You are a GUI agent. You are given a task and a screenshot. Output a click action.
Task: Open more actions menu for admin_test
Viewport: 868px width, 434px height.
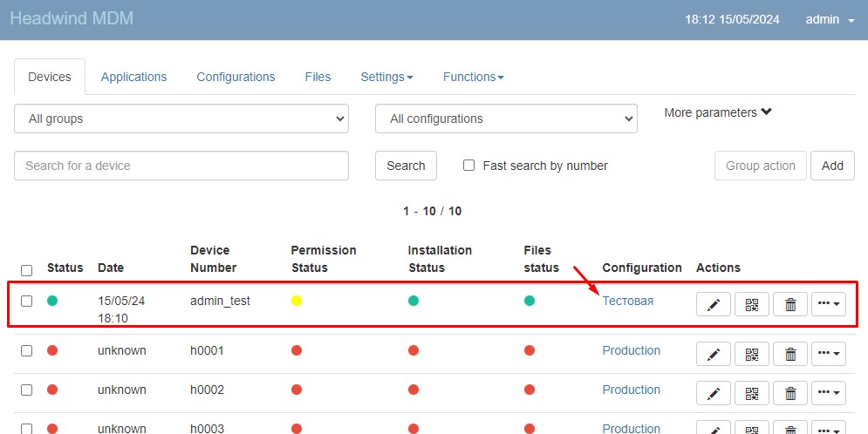coord(829,304)
